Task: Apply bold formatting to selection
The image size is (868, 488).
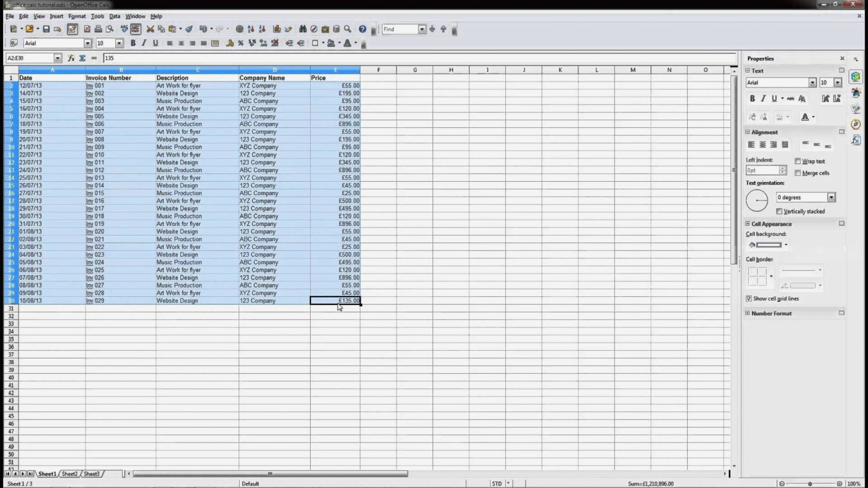Action: click(133, 43)
